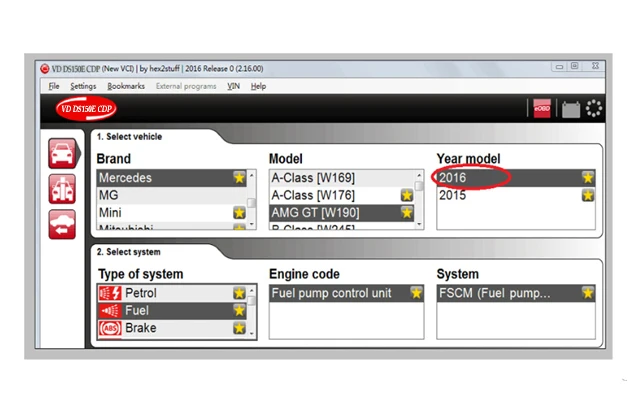Select FSCM (Fuel pump... system entry
This screenshot has height=418, width=640.
[516, 293]
